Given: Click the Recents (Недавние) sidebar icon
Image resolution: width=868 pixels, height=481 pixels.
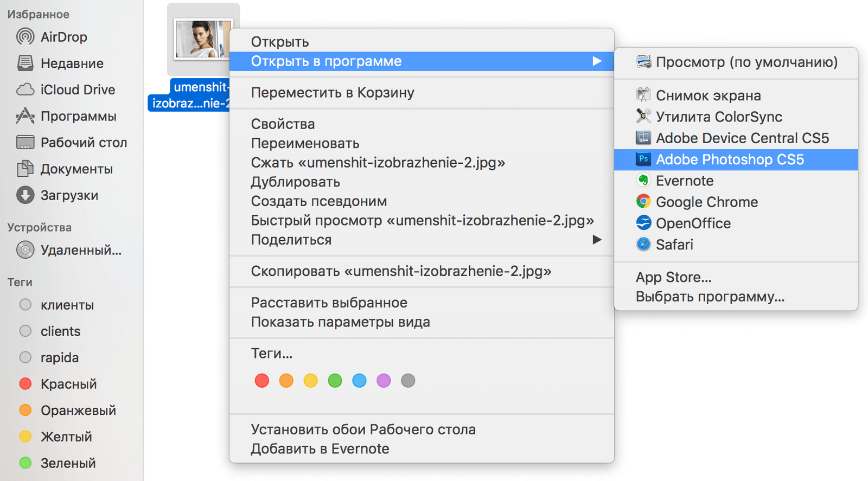Looking at the screenshot, I should [x=25, y=63].
